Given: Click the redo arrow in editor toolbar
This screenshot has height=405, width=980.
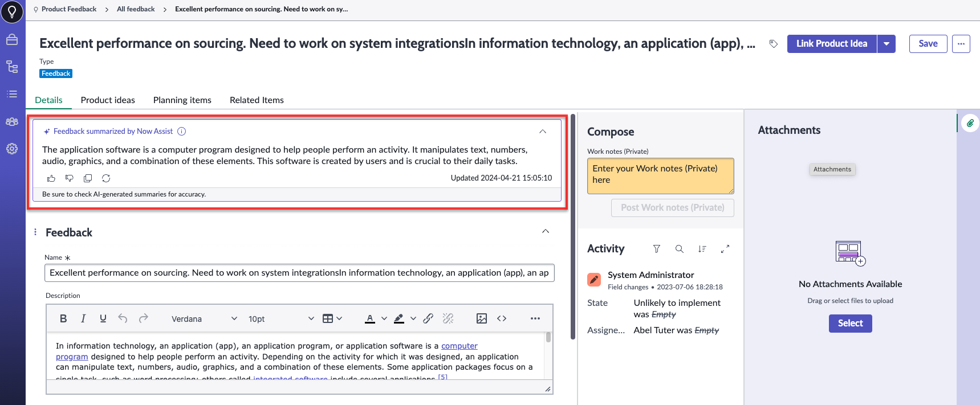Looking at the screenshot, I should coord(144,318).
